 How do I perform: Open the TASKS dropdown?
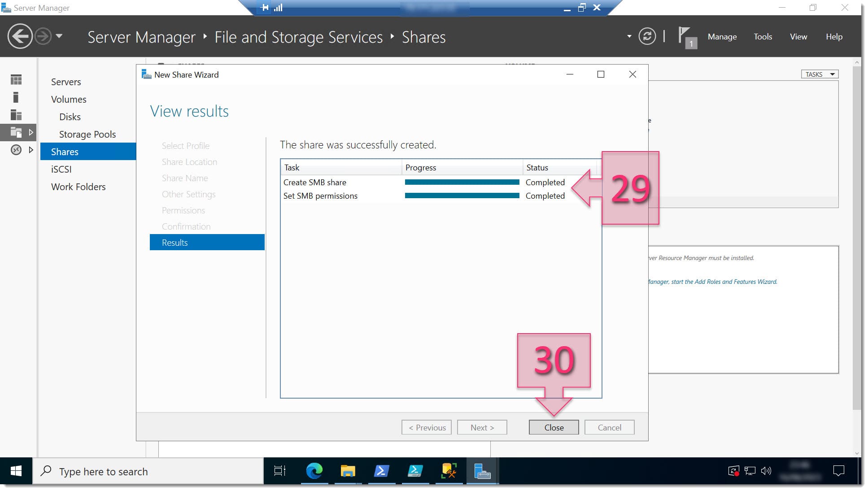coord(820,74)
